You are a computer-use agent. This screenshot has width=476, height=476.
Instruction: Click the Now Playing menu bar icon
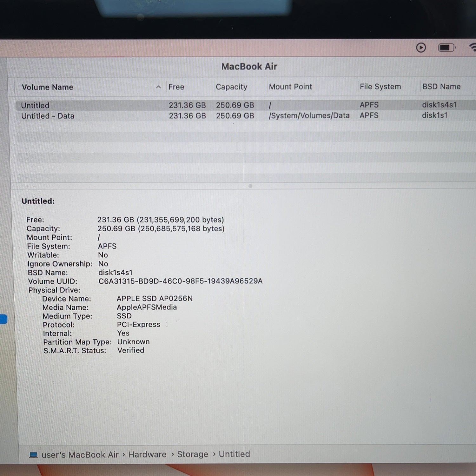[x=421, y=48]
